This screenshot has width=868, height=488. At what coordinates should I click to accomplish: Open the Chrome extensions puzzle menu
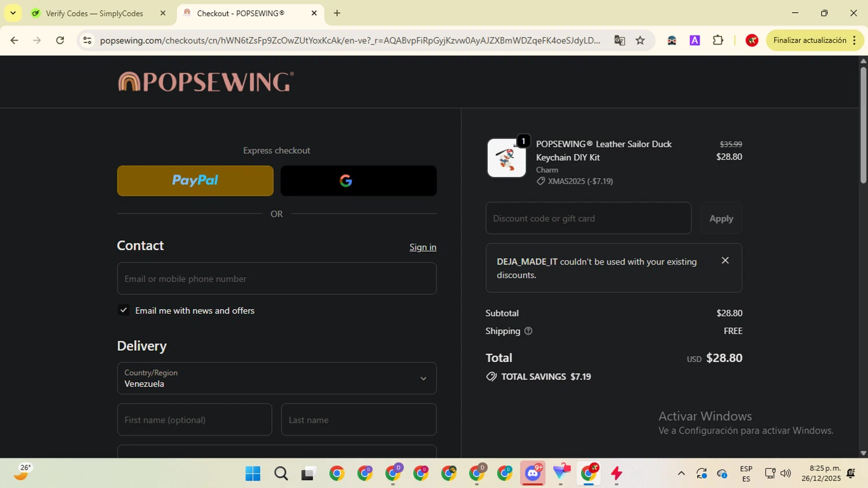click(x=718, y=41)
